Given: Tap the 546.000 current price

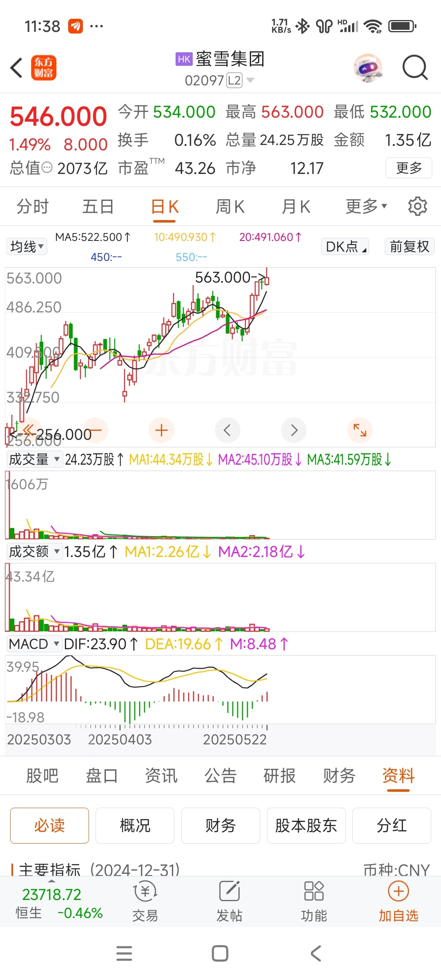Looking at the screenshot, I should coord(58,116).
